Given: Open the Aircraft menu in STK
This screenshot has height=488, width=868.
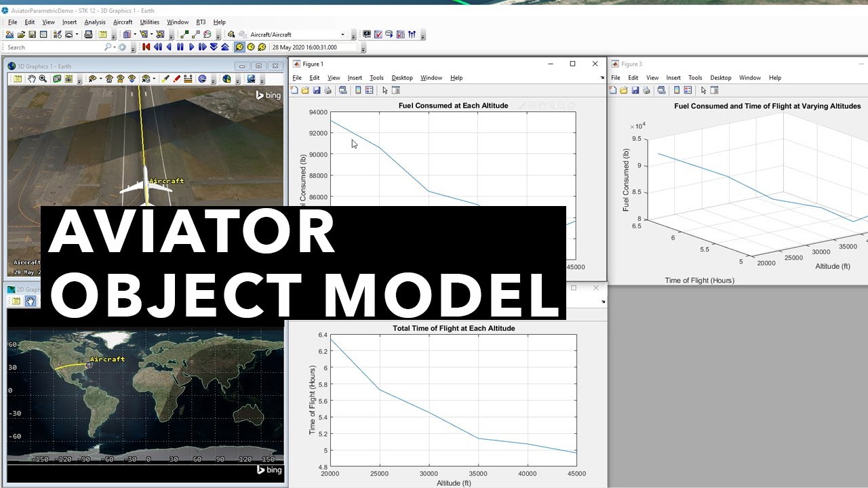Looking at the screenshot, I should 123,22.
